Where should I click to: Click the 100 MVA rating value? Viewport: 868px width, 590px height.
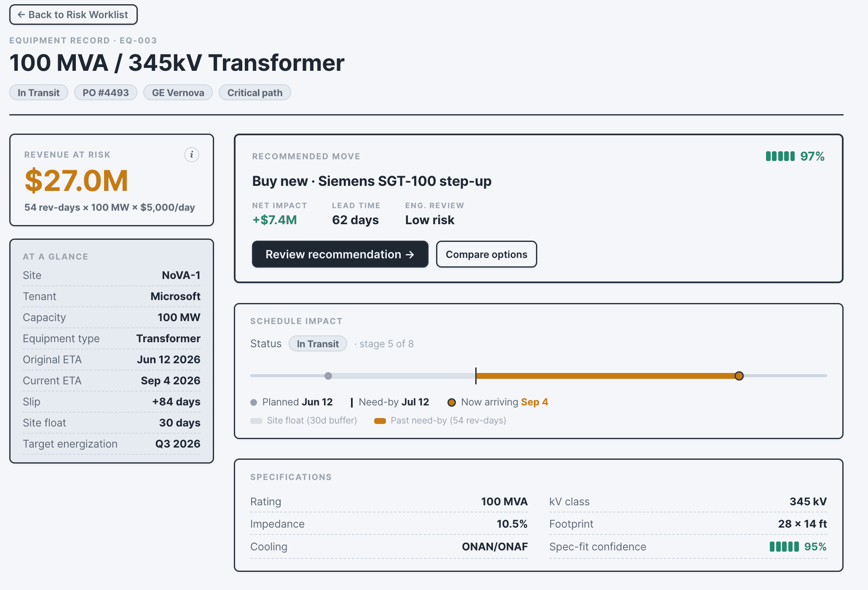pyautogui.click(x=504, y=501)
